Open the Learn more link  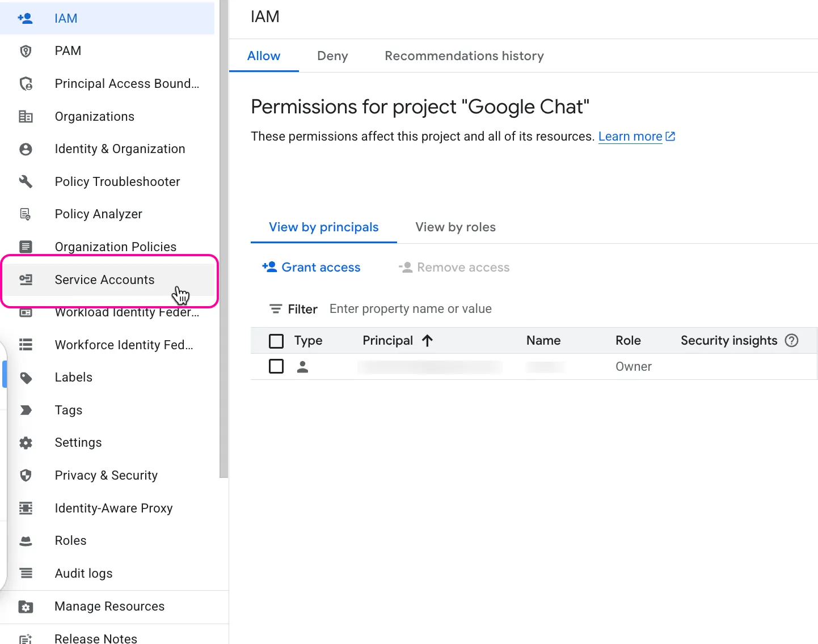click(630, 136)
